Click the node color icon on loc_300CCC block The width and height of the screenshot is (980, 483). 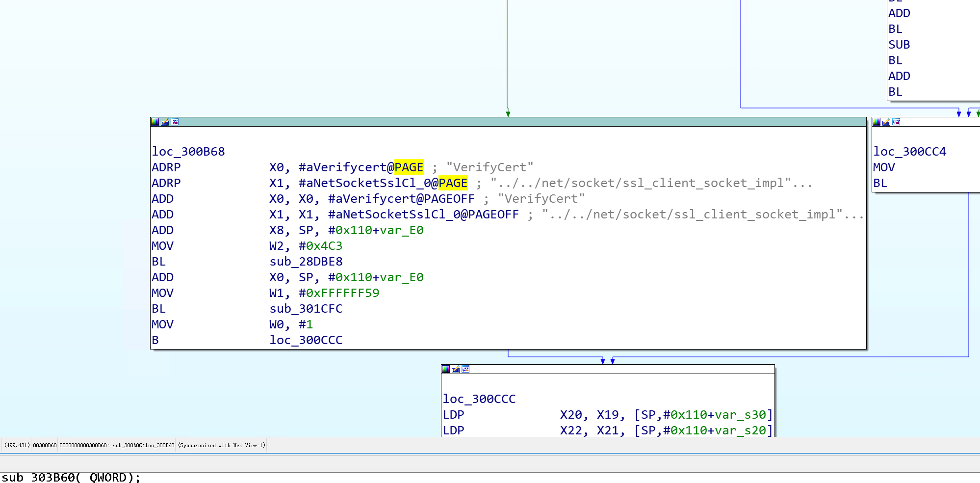pos(446,369)
